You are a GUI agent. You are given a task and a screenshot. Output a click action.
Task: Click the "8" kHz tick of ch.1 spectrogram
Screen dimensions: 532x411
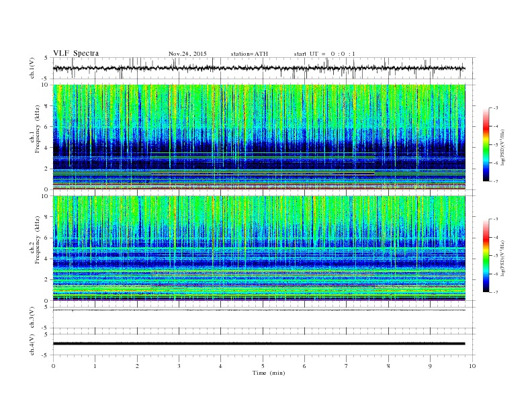[46, 106]
